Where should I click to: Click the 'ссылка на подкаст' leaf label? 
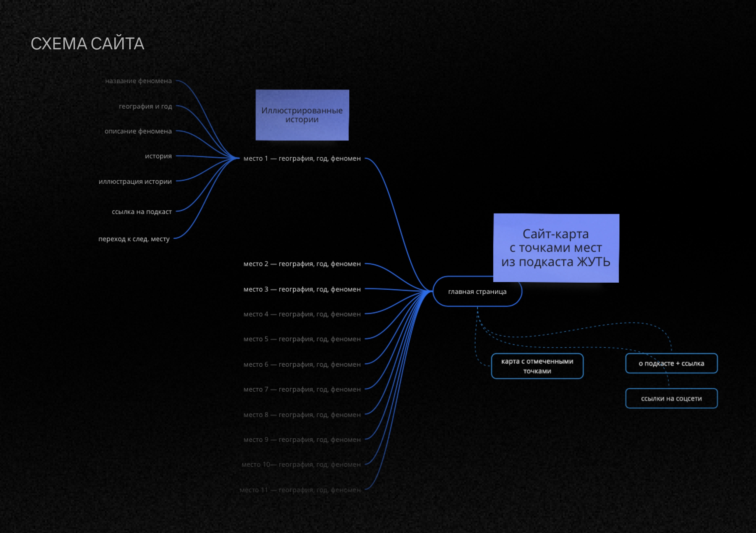[141, 212]
